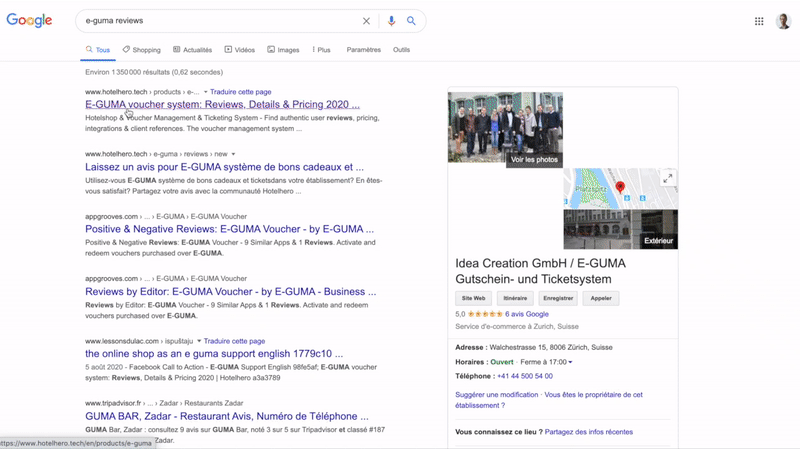Switch to the Images tab

point(283,50)
